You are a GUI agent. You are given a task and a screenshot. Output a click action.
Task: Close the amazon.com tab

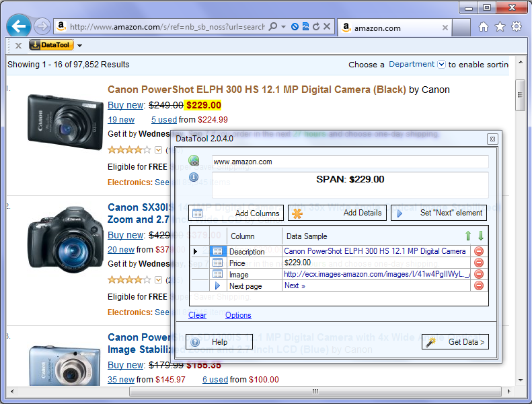pyautogui.click(x=445, y=28)
